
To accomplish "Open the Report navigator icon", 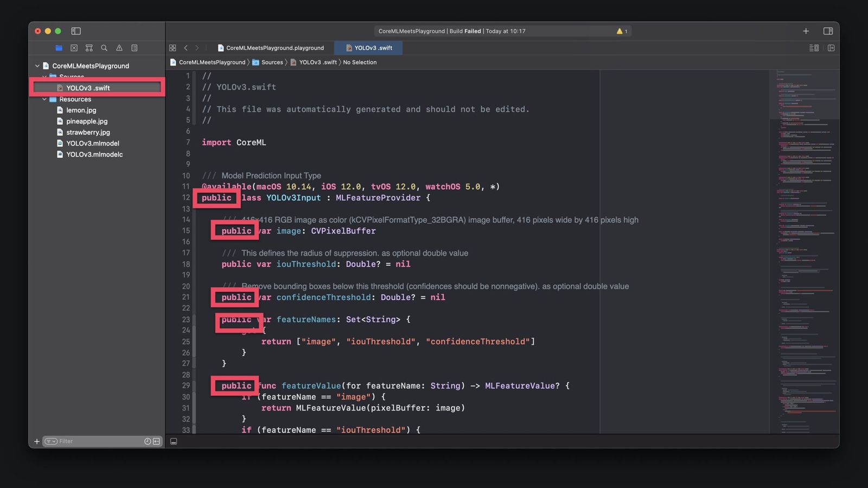I will 135,48.
